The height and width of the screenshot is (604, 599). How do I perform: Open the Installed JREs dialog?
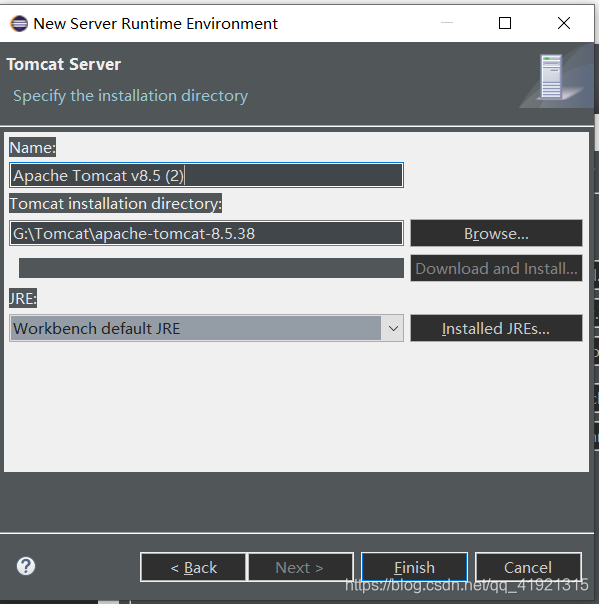coord(496,329)
